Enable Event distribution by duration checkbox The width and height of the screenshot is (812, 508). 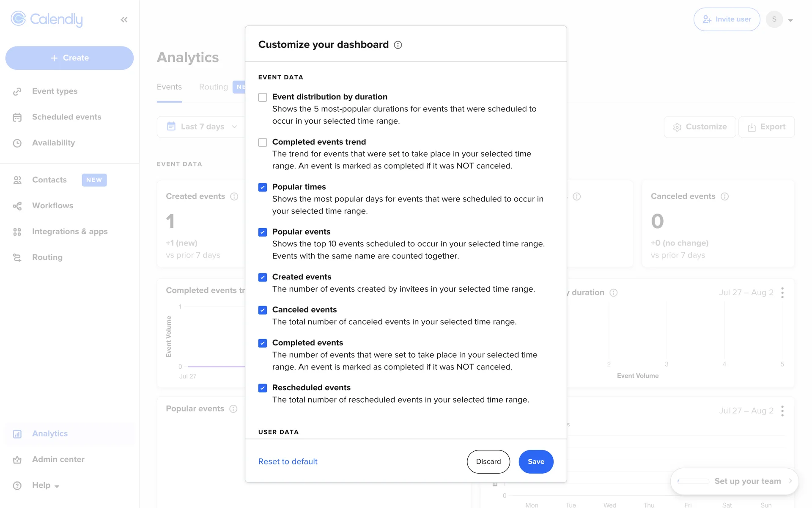263,97
